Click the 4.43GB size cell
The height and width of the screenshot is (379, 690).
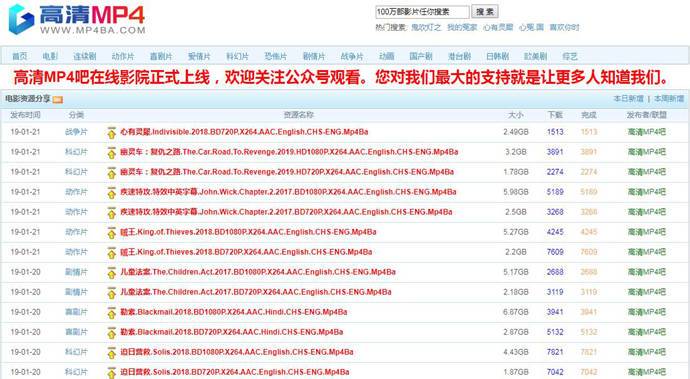pos(516,352)
